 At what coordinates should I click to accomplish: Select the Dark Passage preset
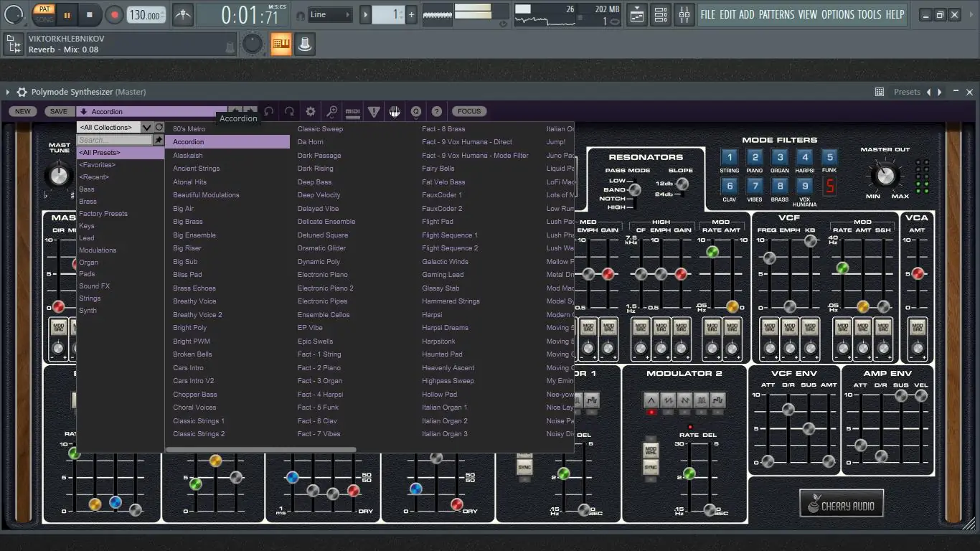point(319,156)
